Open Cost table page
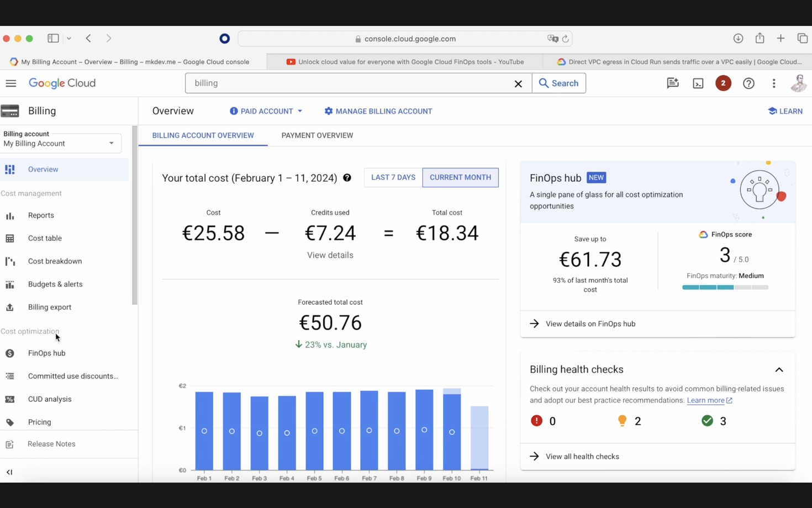The width and height of the screenshot is (812, 508). coord(45,239)
